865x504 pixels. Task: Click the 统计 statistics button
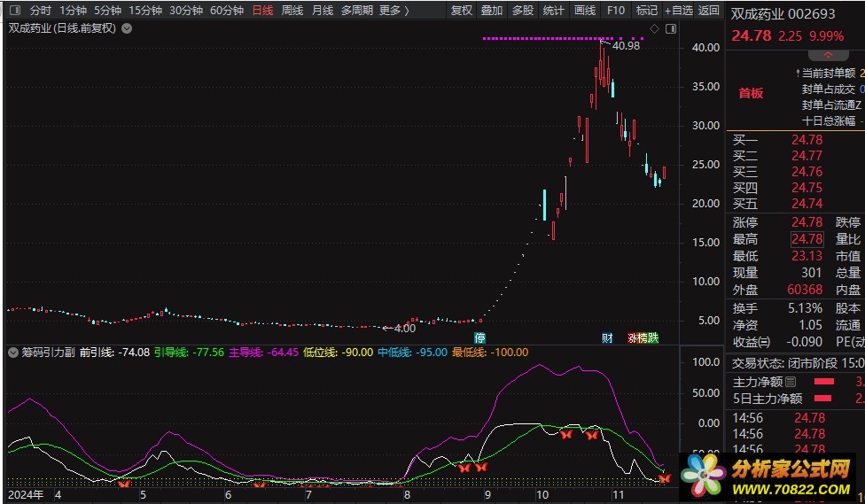pos(553,10)
